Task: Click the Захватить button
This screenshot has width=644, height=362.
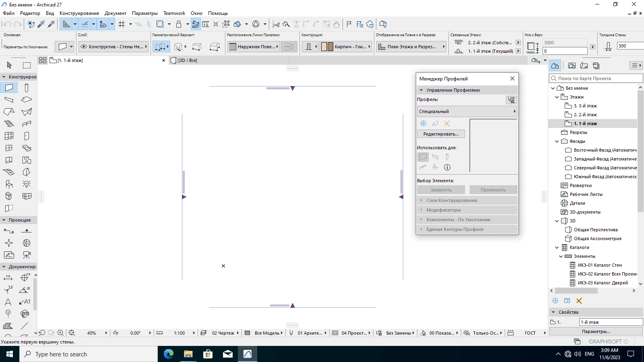Action: [441, 190]
